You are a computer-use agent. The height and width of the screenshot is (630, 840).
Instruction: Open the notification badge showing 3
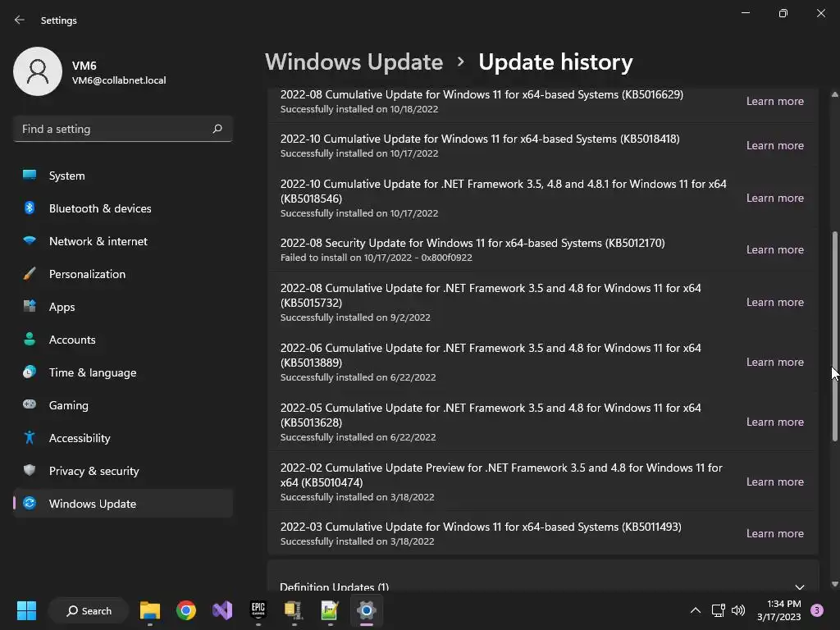817,610
